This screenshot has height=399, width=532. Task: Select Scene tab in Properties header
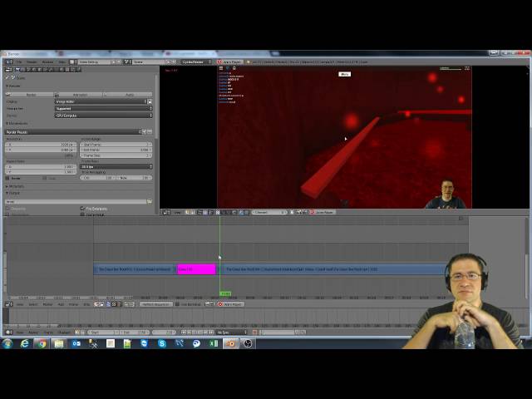pos(28,70)
